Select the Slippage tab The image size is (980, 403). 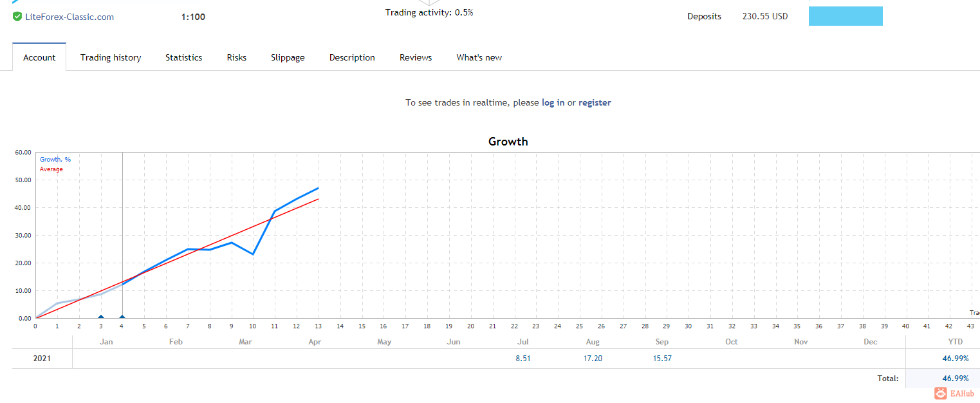click(x=288, y=57)
